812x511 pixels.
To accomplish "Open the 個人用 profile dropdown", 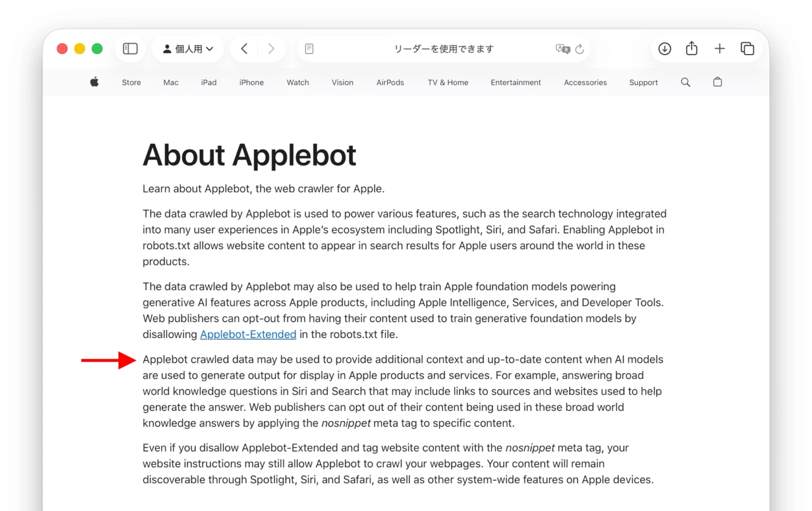I will click(188, 49).
